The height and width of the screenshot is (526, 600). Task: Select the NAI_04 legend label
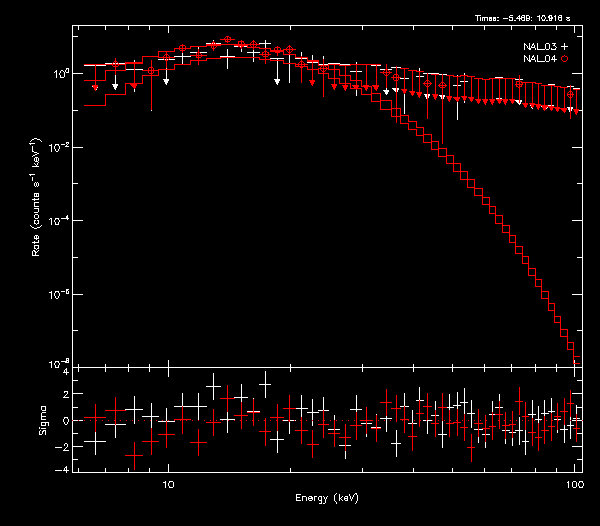pyautogui.click(x=539, y=60)
